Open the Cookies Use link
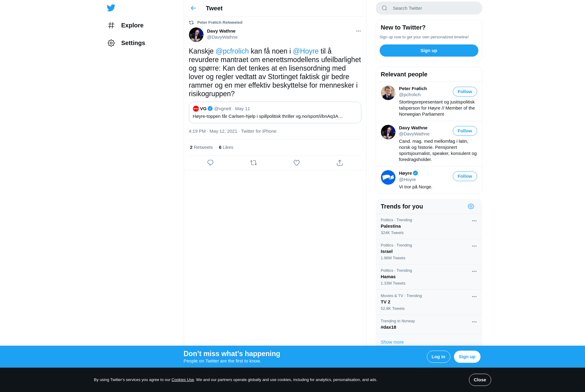This screenshot has height=392, width=585. coord(183,380)
